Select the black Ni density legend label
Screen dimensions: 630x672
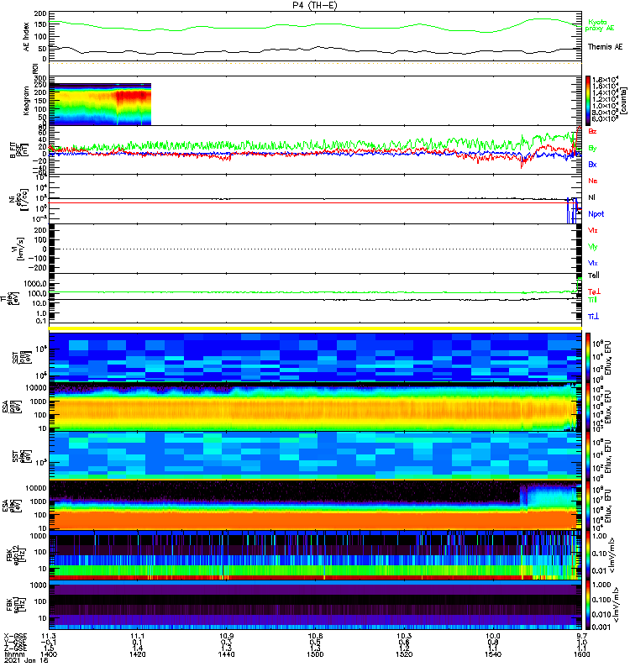point(591,197)
